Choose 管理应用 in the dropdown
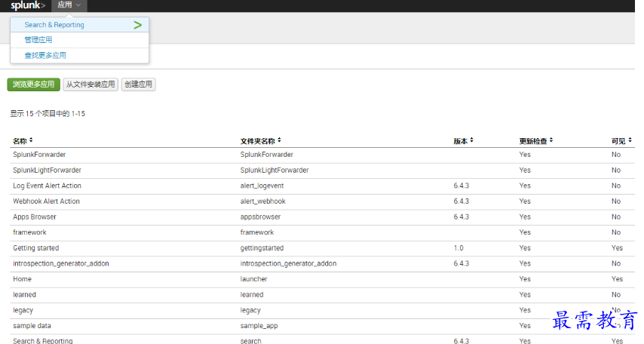This screenshot has height=344, width=644. tap(38, 40)
